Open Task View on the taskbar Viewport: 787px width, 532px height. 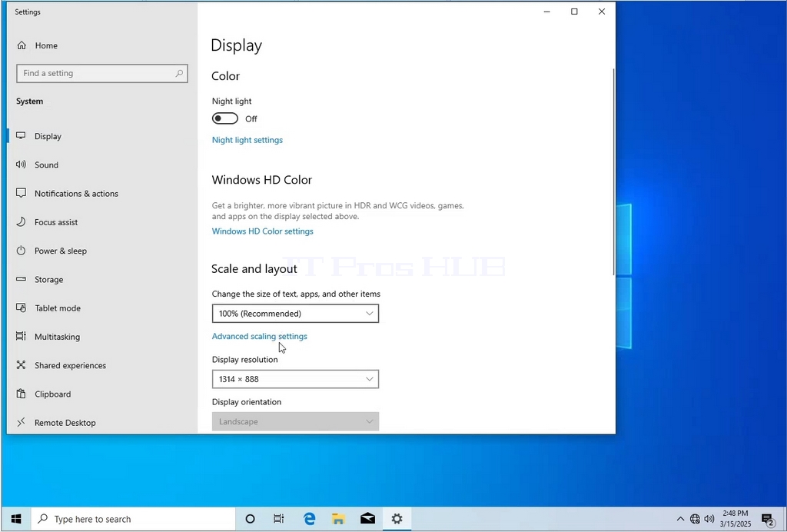point(278,519)
